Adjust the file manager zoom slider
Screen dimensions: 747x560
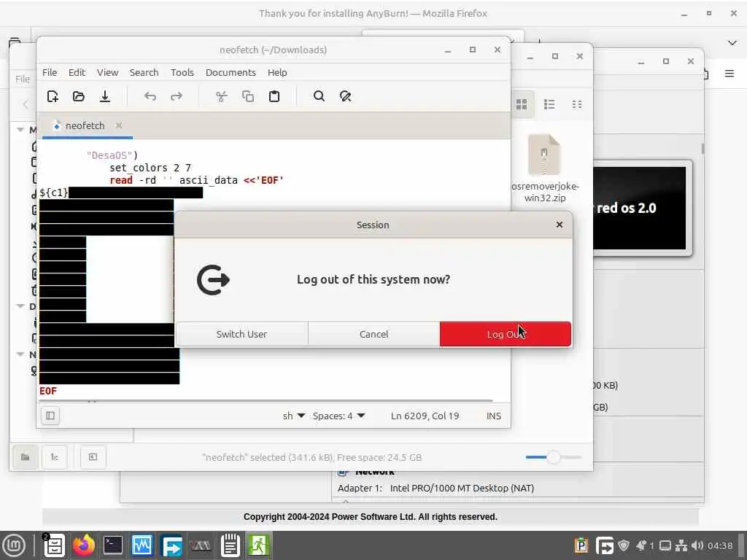(x=553, y=457)
